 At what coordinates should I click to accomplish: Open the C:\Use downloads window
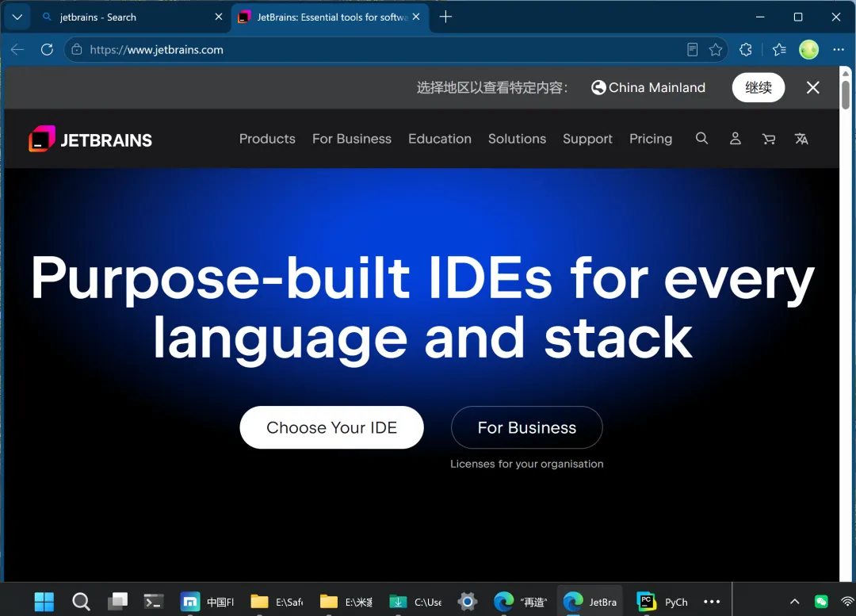415,602
